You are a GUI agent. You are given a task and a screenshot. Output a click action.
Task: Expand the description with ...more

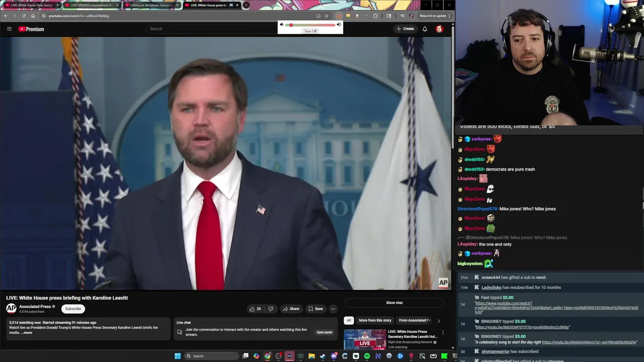26,332
